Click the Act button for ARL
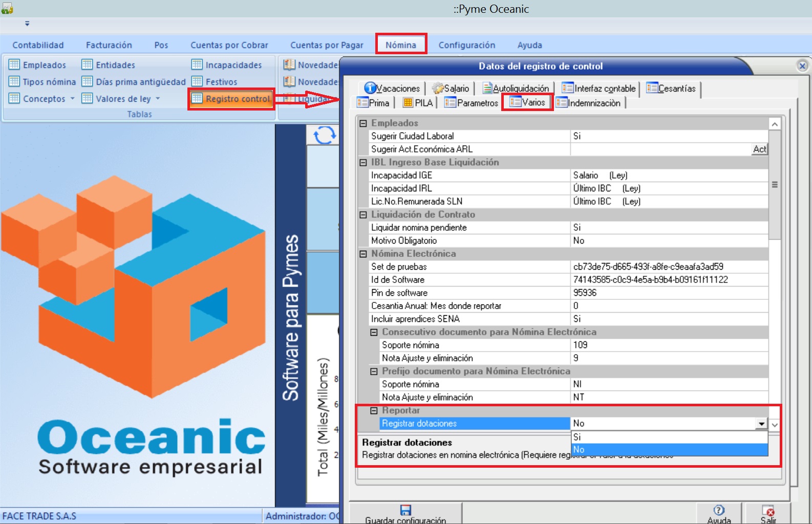 click(760, 149)
